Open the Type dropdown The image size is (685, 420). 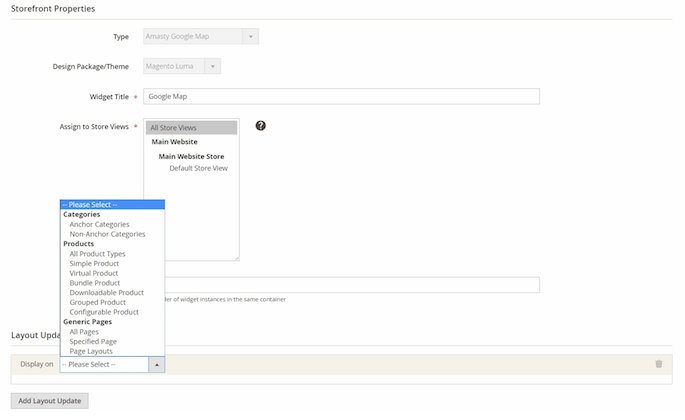coord(201,36)
